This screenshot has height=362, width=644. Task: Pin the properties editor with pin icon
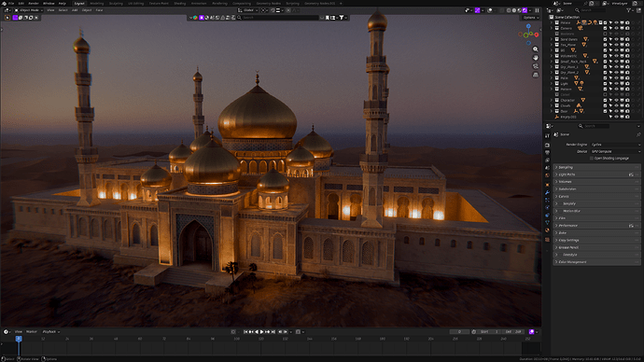click(x=638, y=134)
